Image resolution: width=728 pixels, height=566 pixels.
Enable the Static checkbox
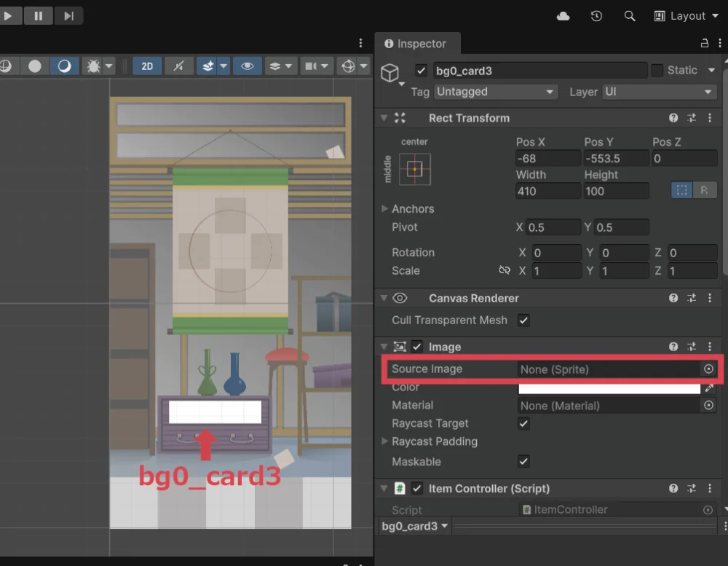click(x=657, y=71)
